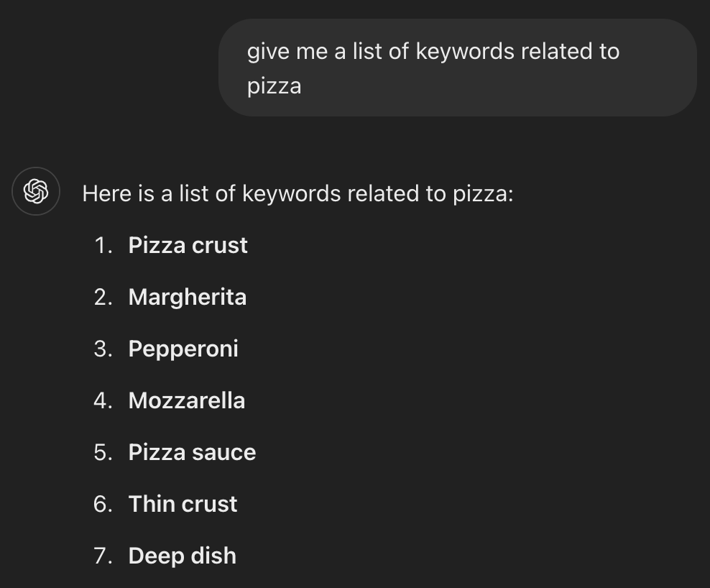Select the "Margherita" keyword
The width and height of the screenshot is (710, 588).
[x=187, y=297]
